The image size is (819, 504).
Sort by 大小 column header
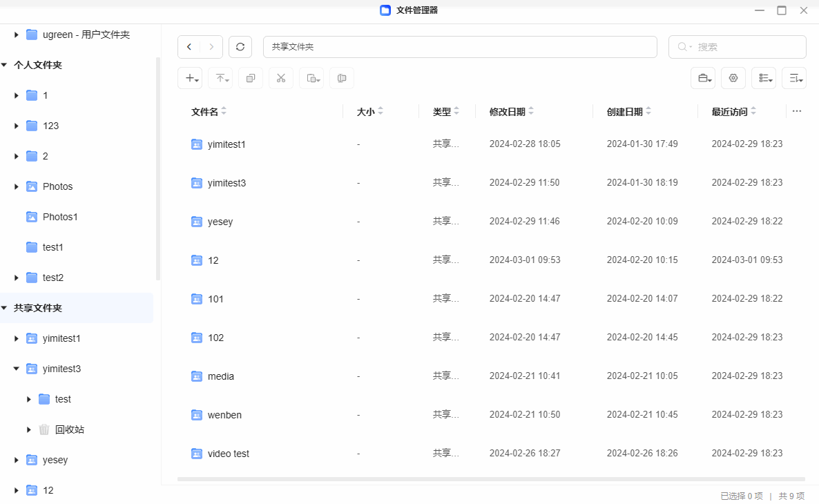370,112
